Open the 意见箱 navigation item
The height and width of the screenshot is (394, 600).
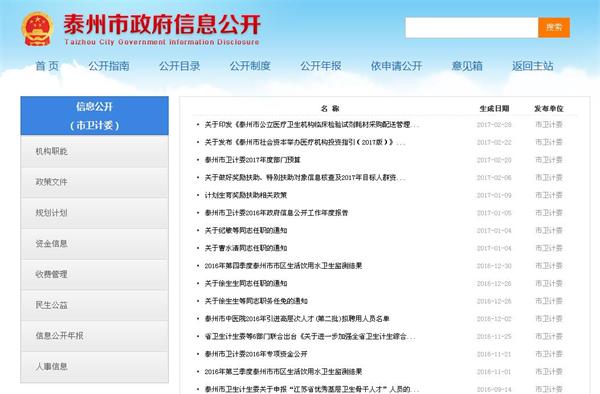click(x=467, y=66)
